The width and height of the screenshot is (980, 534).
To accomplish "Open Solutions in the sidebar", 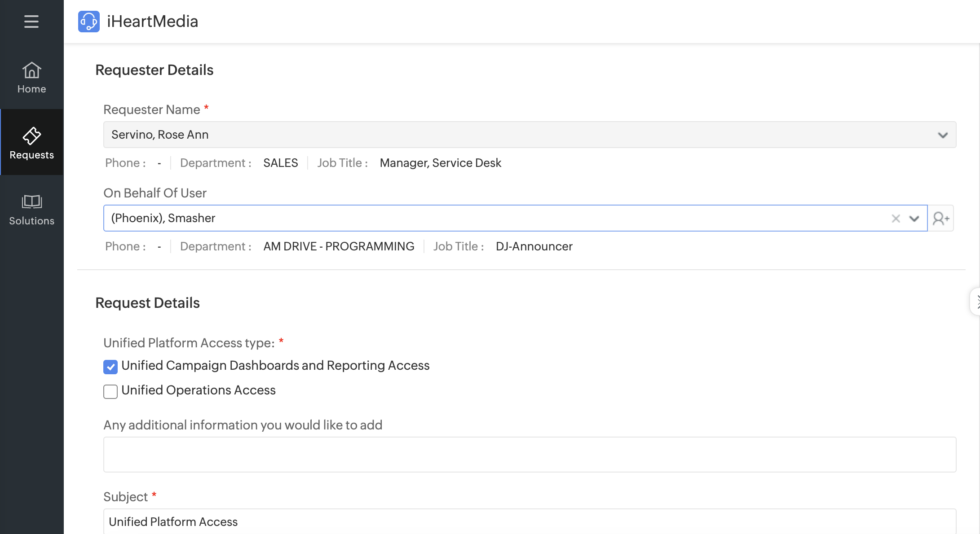I will tap(31, 210).
